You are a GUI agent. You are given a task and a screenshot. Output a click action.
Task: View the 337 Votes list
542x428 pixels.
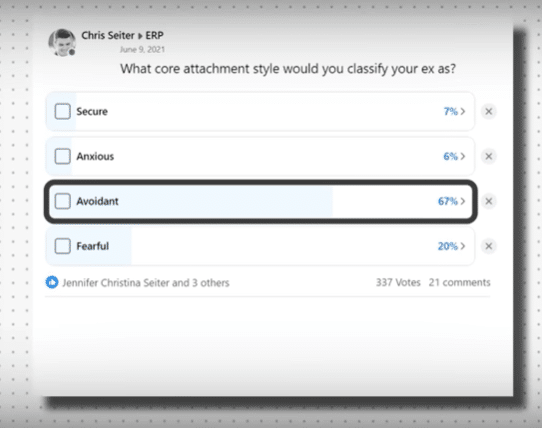click(398, 282)
